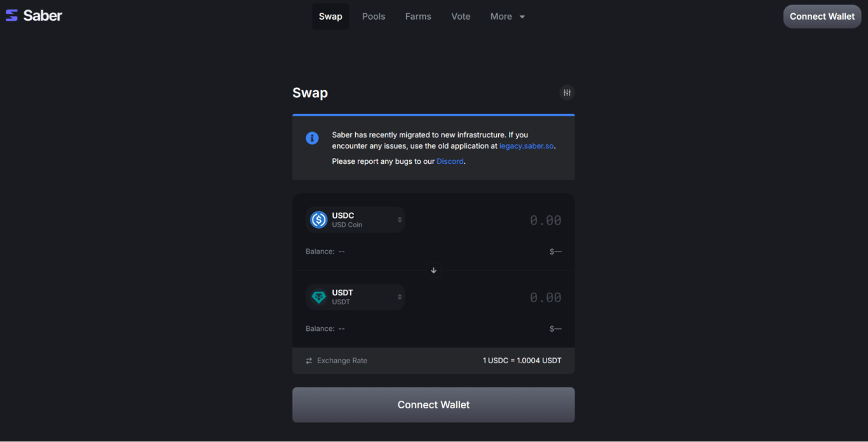The image size is (868, 442).
Task: Open swap settings sliders icon
Action: 567,93
